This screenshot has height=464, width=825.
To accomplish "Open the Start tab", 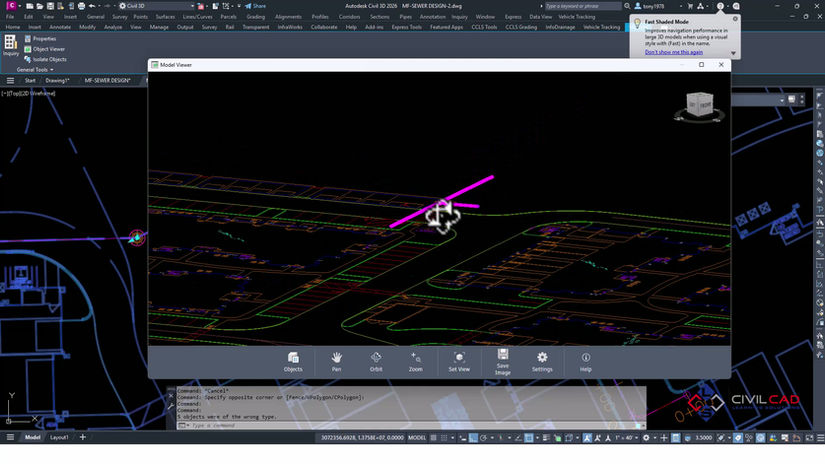I will click(x=30, y=80).
